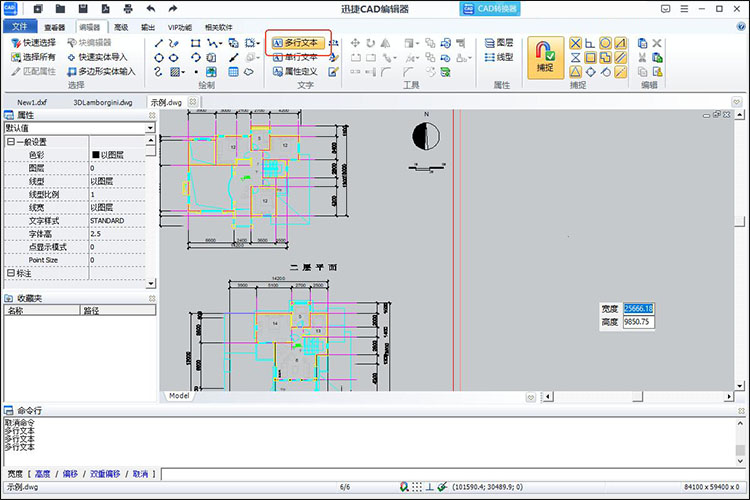Click the rotate tool in 工具 group

click(370, 44)
